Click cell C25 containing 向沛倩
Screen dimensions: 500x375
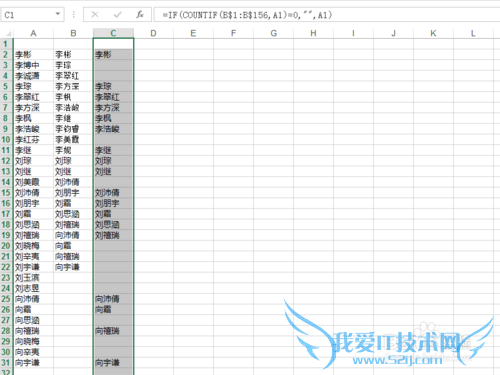113,299
